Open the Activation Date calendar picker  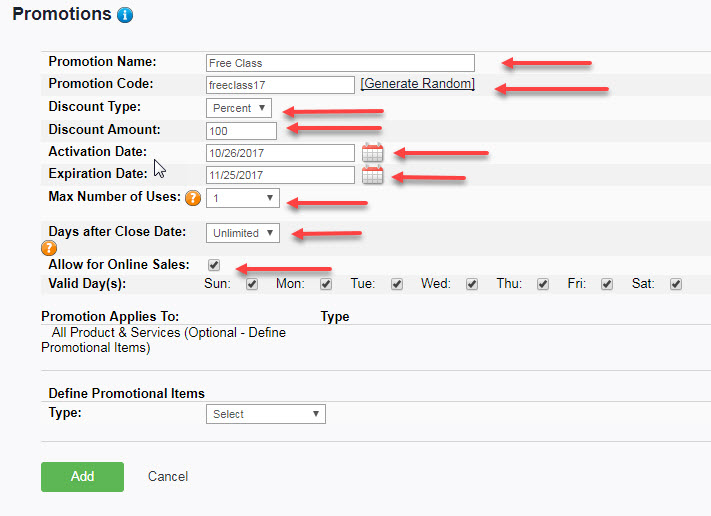point(372,153)
